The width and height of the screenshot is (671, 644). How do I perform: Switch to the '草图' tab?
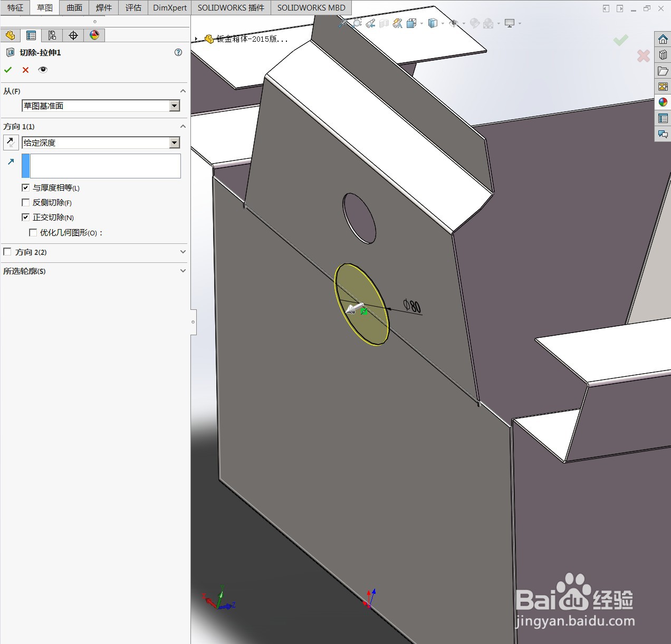coord(45,7)
